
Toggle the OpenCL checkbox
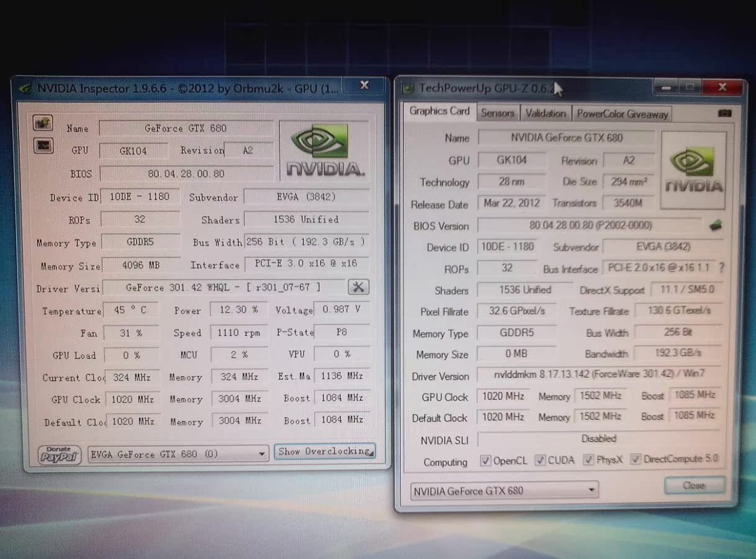click(485, 461)
